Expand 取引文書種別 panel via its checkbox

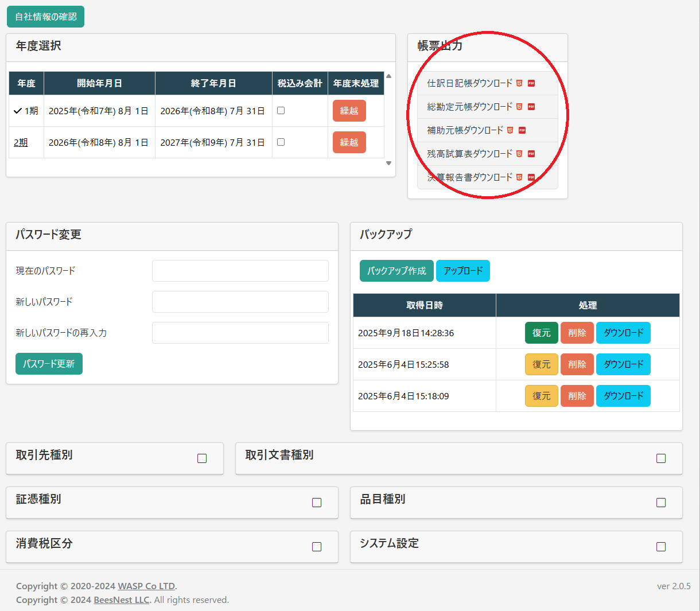click(x=661, y=458)
